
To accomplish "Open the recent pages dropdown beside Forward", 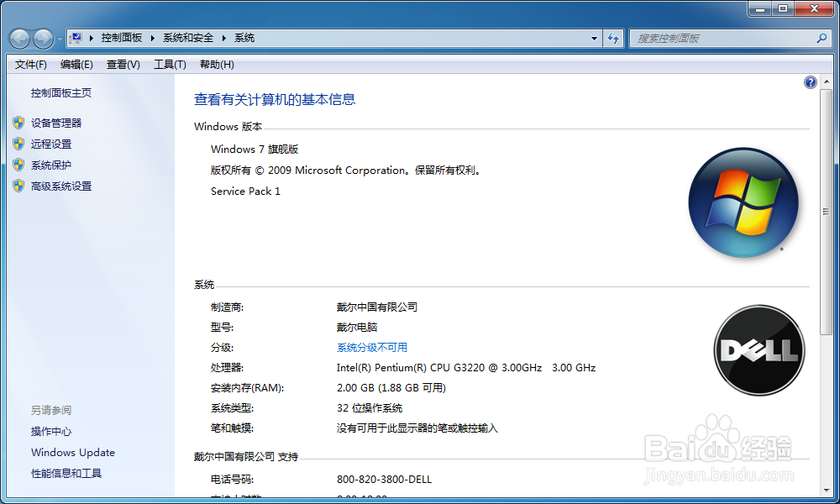I will [x=60, y=39].
